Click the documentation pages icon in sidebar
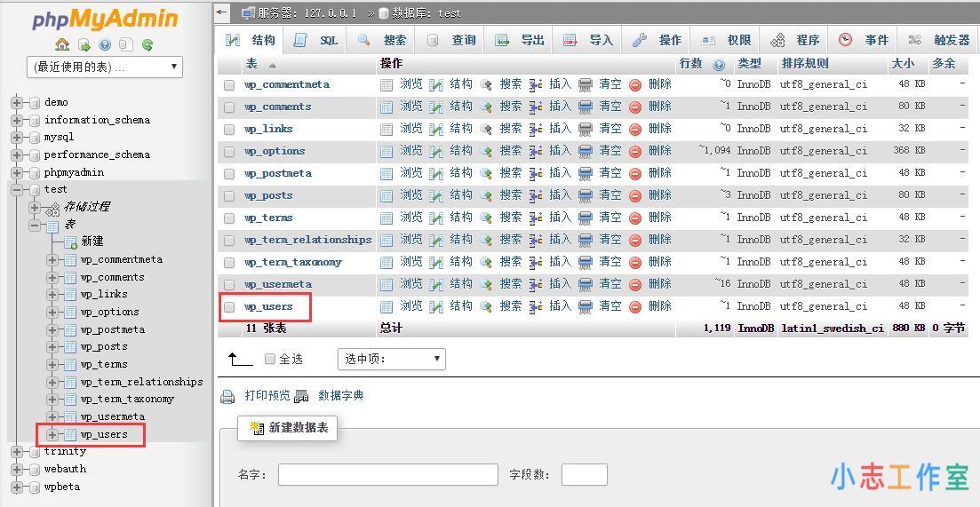Screen dimensions: 980x507 [x=126, y=45]
